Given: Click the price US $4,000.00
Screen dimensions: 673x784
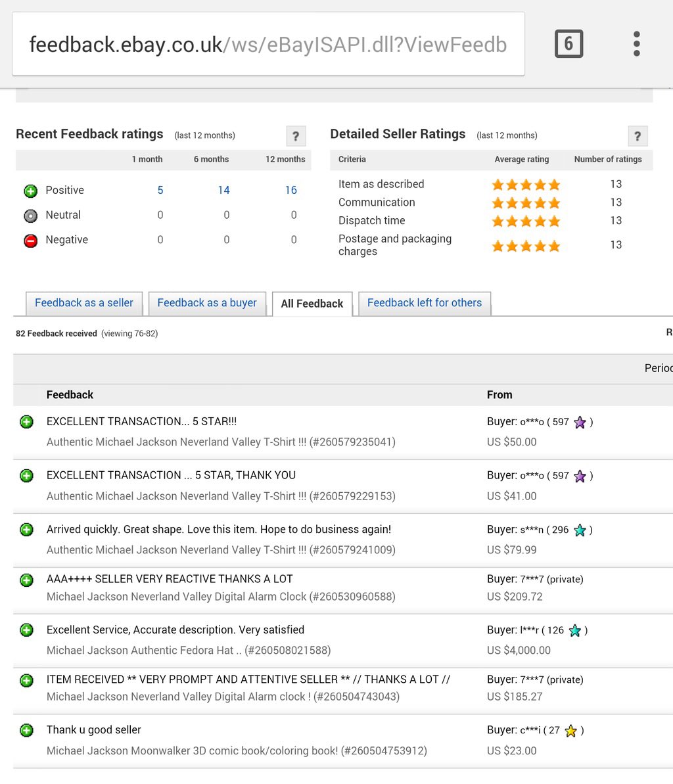Looking at the screenshot, I should tap(519, 651).
